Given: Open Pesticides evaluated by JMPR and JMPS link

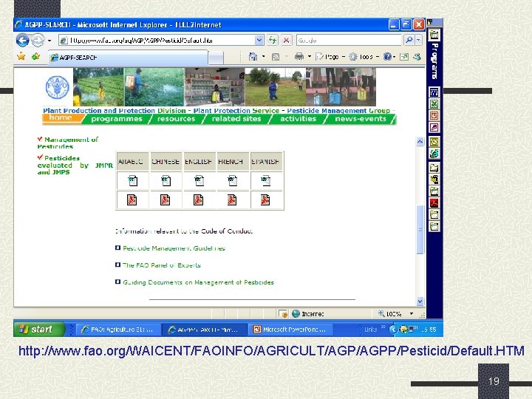Looking at the screenshot, I should pos(75,166).
